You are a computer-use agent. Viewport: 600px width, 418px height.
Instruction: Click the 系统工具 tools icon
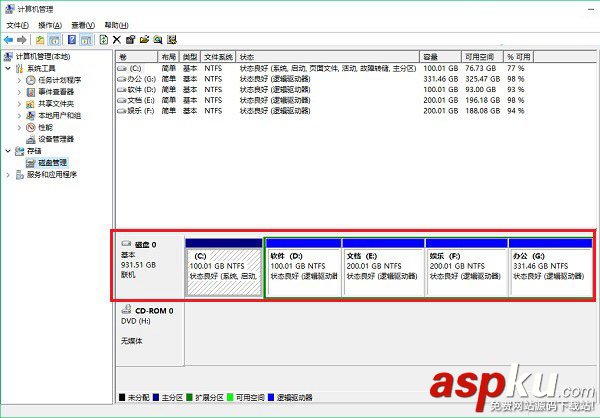[x=20, y=69]
